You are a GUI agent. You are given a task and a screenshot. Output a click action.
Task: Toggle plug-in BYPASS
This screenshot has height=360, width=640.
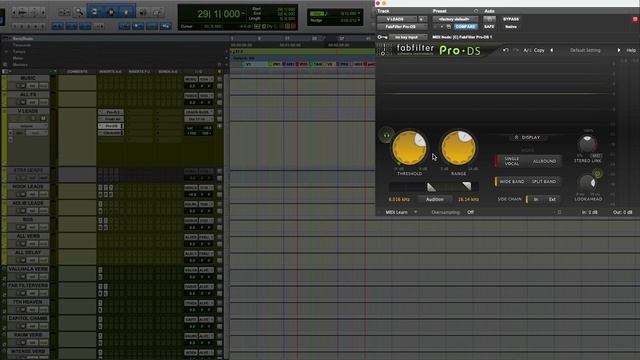[x=511, y=19]
